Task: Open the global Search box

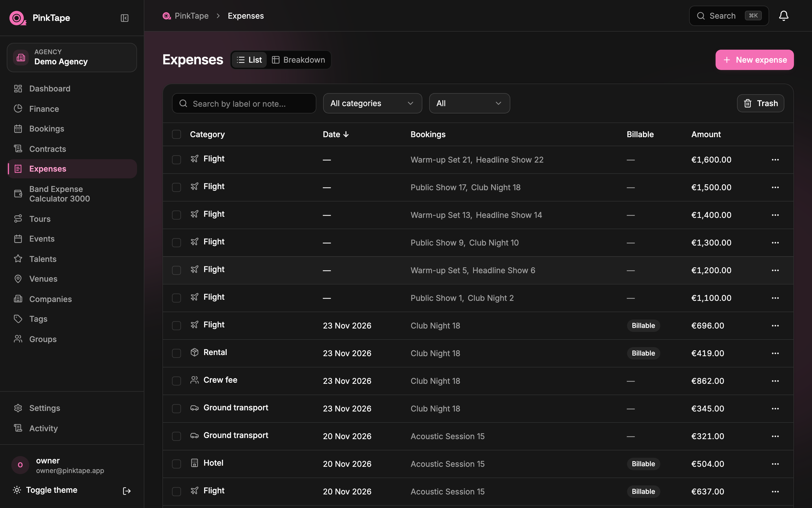Action: tap(729, 16)
